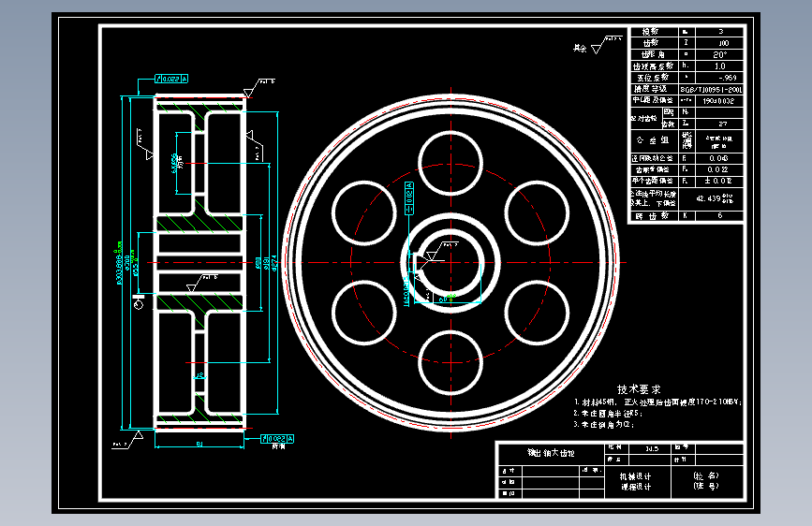Select note line 2 ending R5
The height and width of the screenshot is (526, 812).
pos(608,413)
